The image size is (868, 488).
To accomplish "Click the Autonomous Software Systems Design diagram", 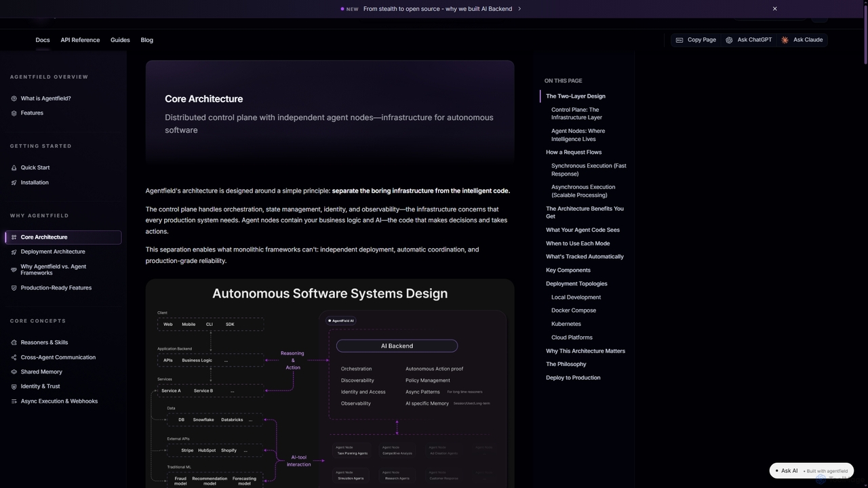I will (330, 384).
